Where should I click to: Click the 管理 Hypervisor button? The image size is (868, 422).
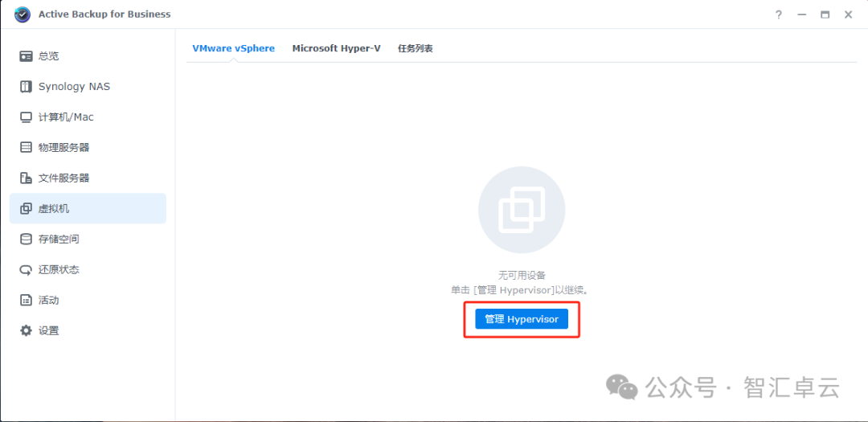pyautogui.click(x=522, y=319)
